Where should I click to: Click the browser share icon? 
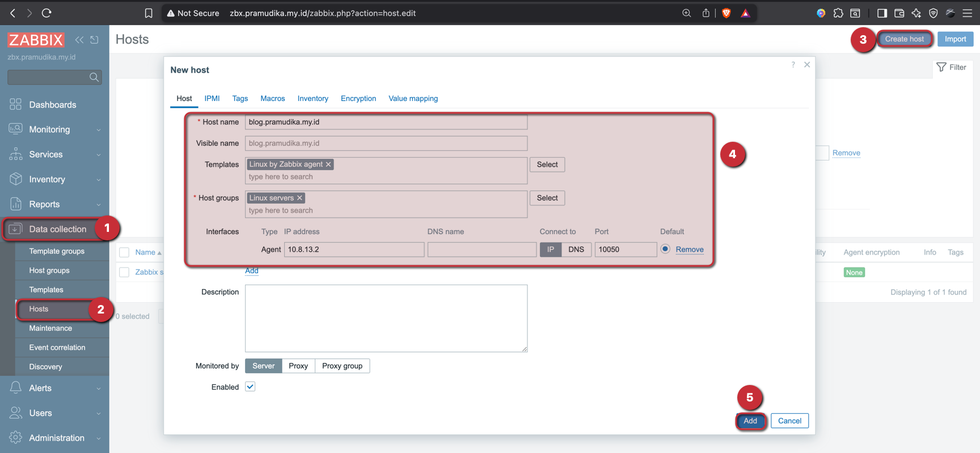[706, 13]
